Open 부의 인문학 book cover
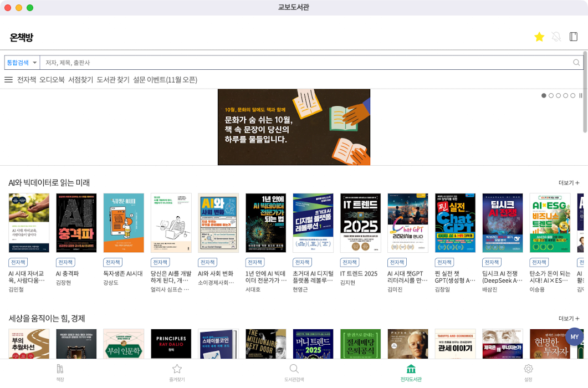 point(124,344)
